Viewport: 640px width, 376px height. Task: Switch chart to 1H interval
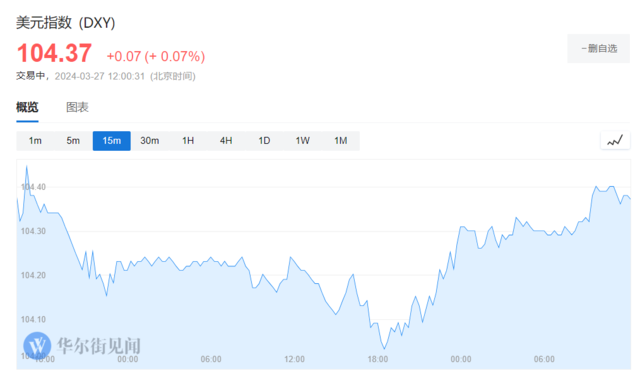(x=188, y=141)
